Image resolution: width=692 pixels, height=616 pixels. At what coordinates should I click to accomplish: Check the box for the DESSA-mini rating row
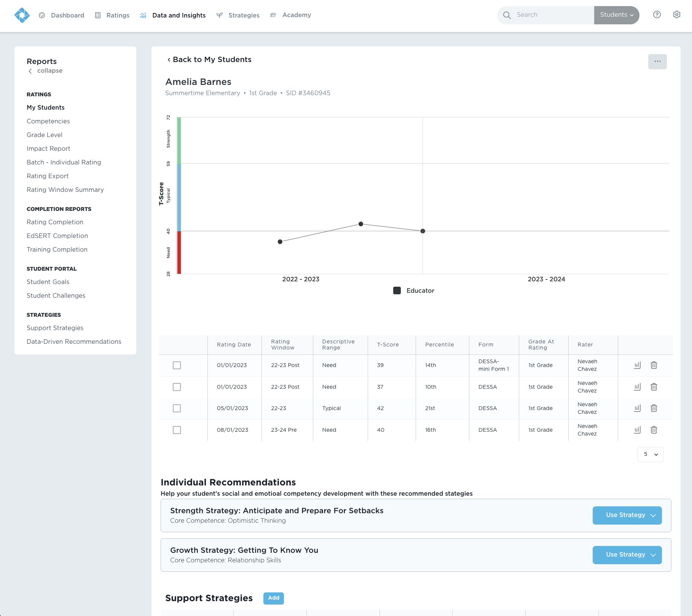[177, 365]
